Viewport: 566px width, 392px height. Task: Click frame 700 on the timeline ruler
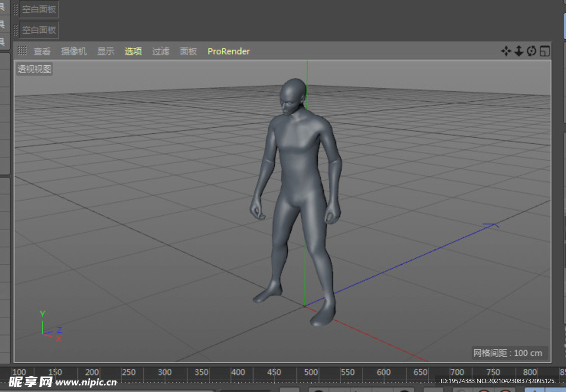tap(457, 372)
